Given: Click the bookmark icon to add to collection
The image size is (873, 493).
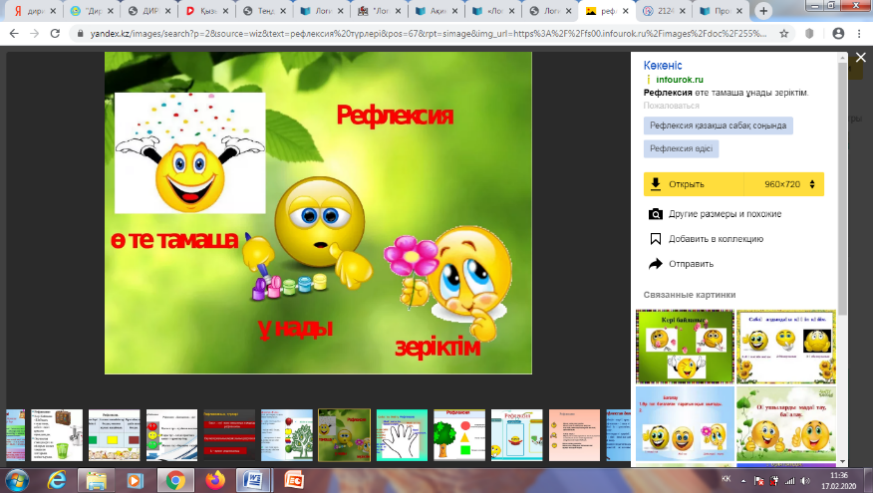Looking at the screenshot, I should pyautogui.click(x=655, y=239).
